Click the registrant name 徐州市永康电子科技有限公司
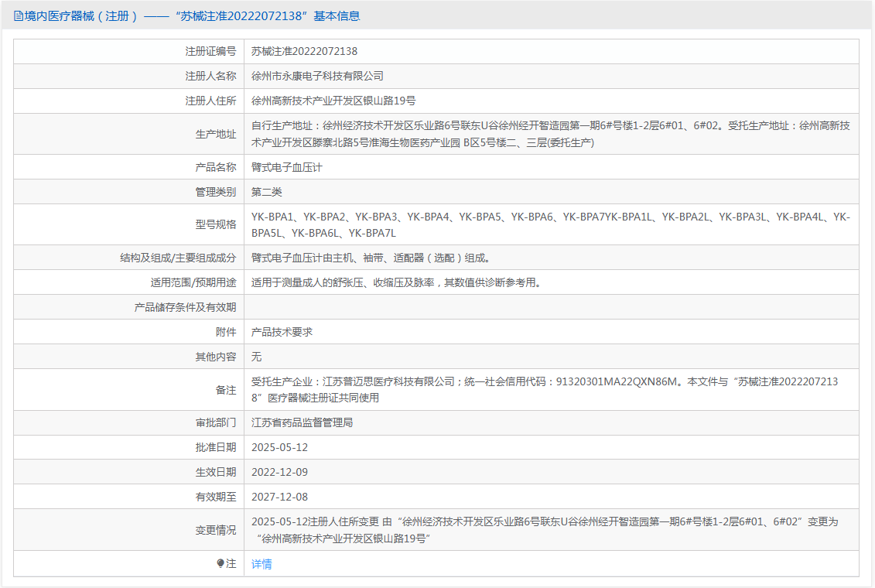This screenshot has width=875, height=588. point(317,76)
